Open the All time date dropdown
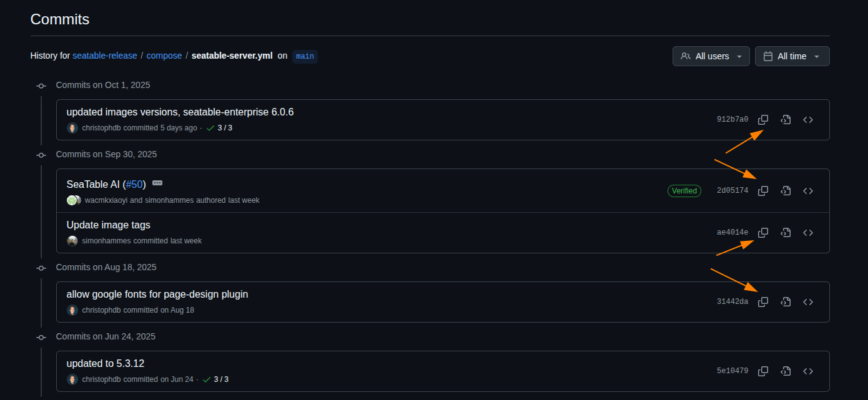This screenshot has width=868, height=400. [792, 56]
